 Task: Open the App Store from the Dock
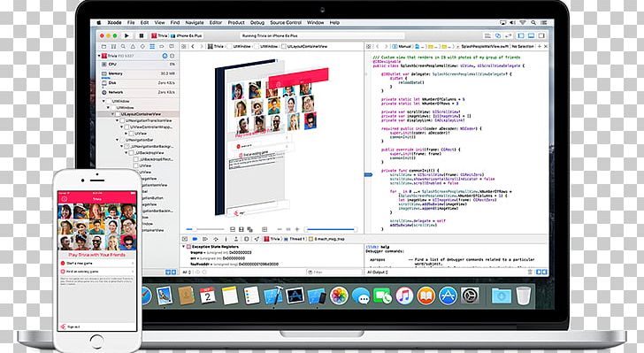click(x=448, y=295)
